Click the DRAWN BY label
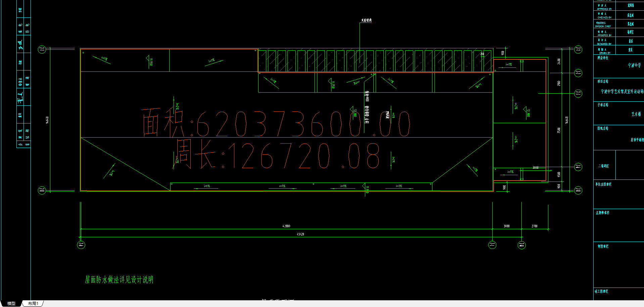 605,53
